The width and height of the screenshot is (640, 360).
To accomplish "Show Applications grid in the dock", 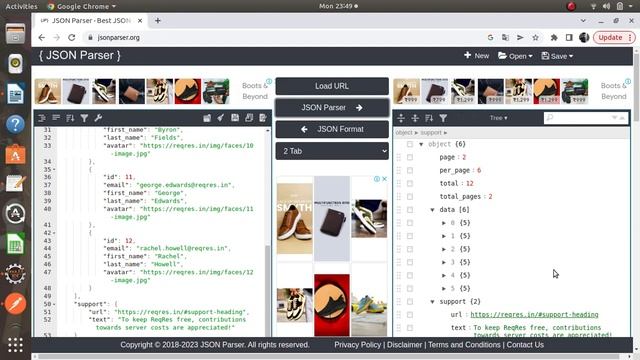I will [x=16, y=345].
